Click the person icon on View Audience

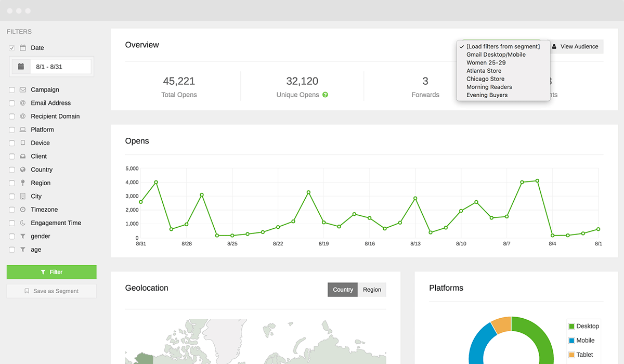(x=554, y=46)
